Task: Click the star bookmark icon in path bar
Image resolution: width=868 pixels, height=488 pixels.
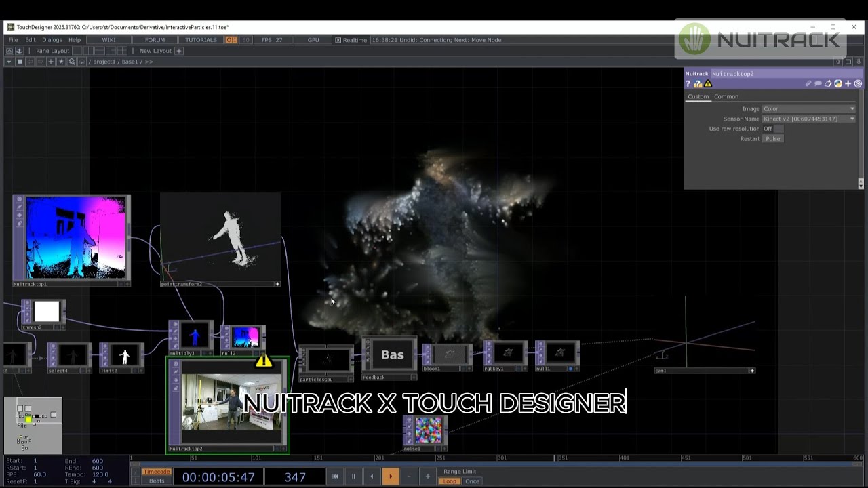Action: pos(61,62)
